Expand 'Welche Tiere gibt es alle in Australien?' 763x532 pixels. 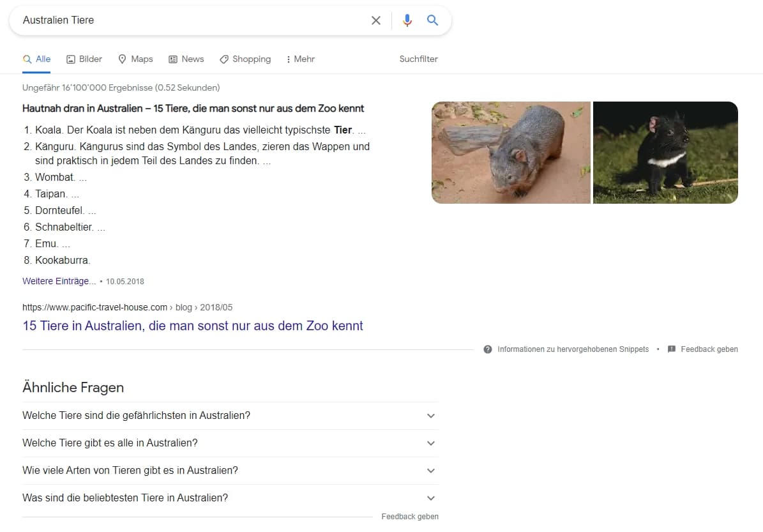coord(431,443)
